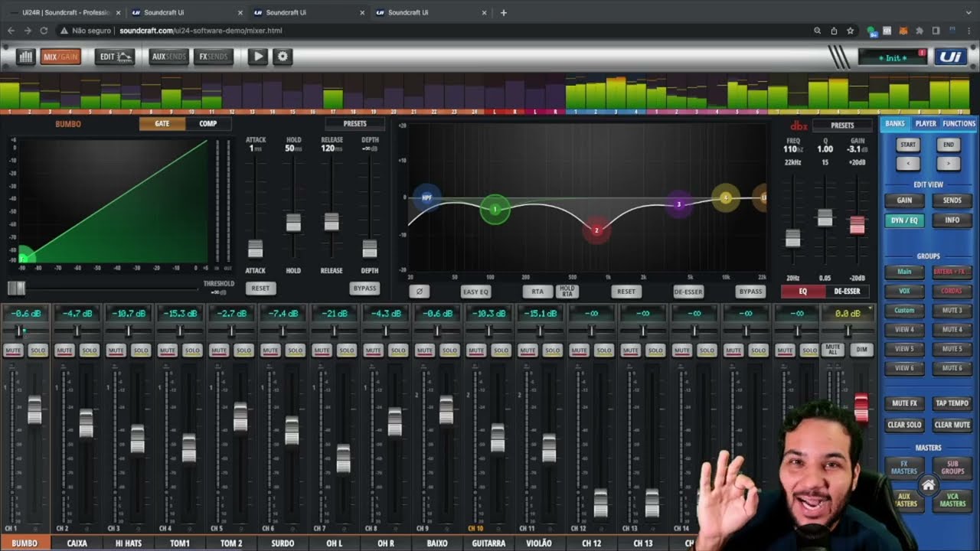The image size is (980, 551).
Task: Switch to FX SENDS view
Action: point(213,57)
